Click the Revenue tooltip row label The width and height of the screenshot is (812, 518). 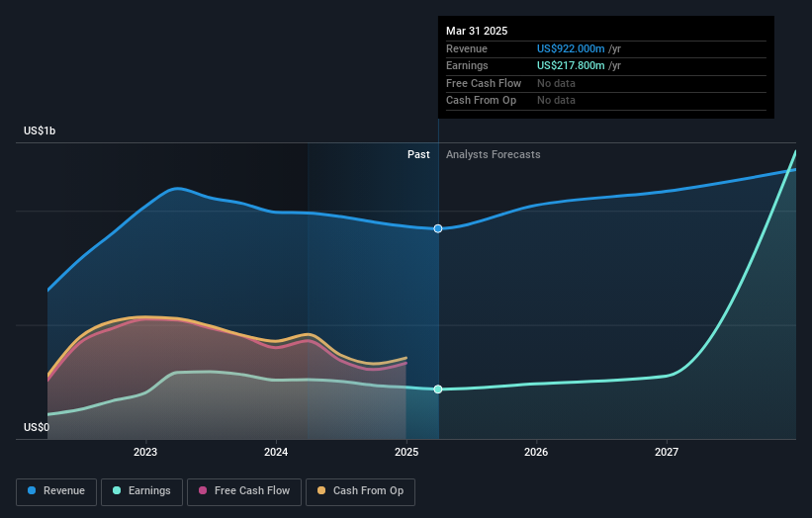(x=467, y=48)
